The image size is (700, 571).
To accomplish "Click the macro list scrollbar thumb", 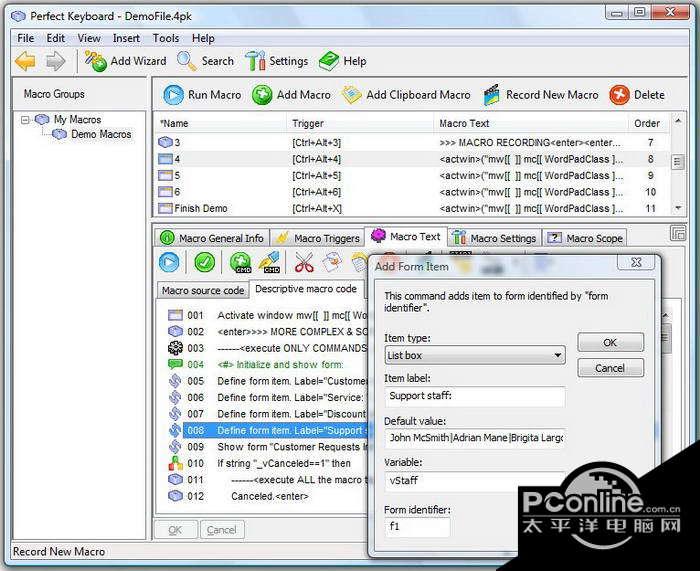I will pyautogui.click(x=678, y=162).
